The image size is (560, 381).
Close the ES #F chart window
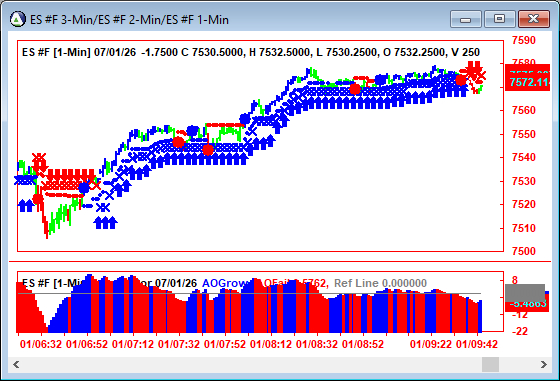534,19
